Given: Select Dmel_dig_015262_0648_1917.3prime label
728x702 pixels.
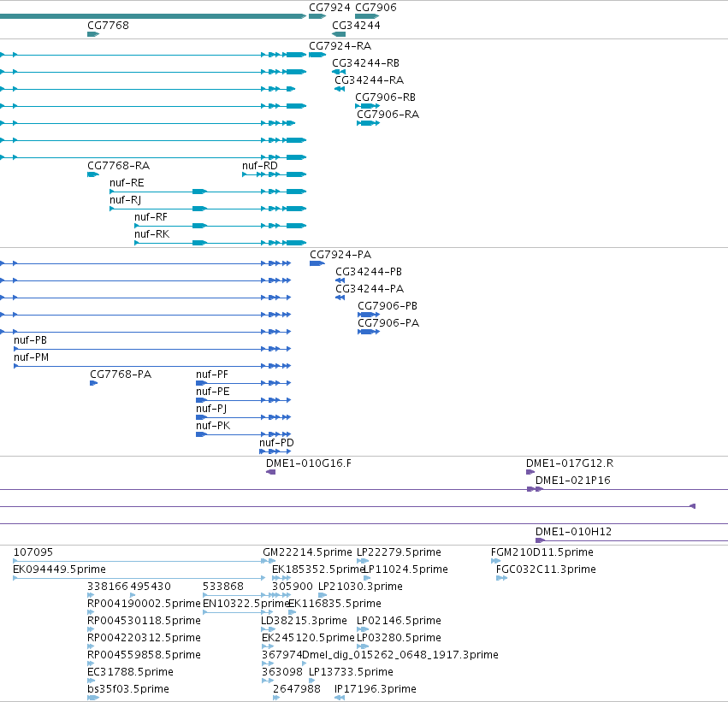Looking at the screenshot, I should point(400,655).
